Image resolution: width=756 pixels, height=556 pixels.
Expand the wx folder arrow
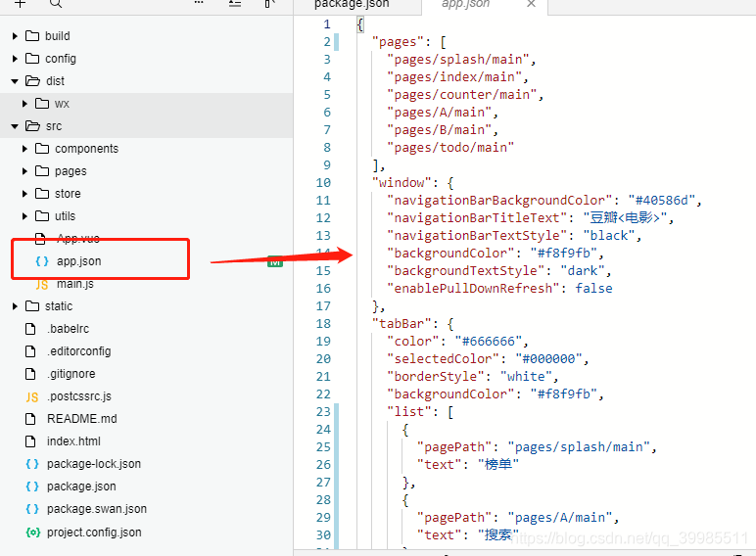(x=24, y=104)
